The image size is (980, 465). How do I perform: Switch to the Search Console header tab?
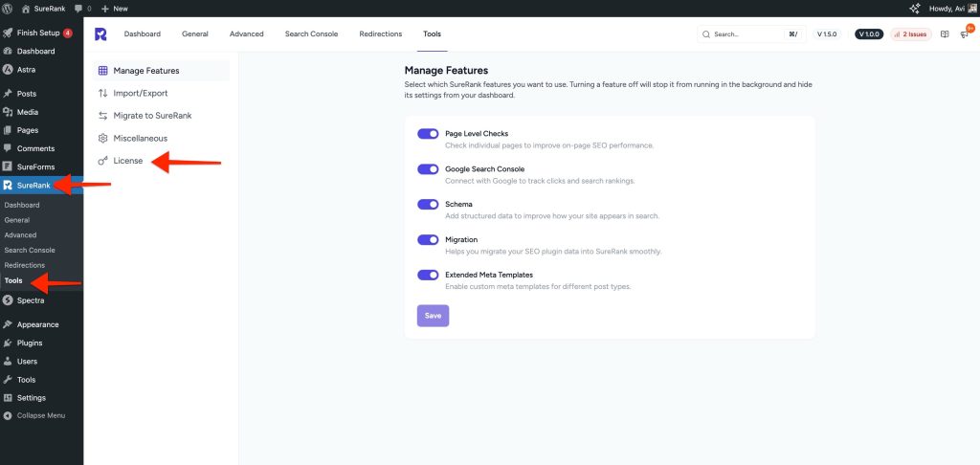pyautogui.click(x=311, y=33)
